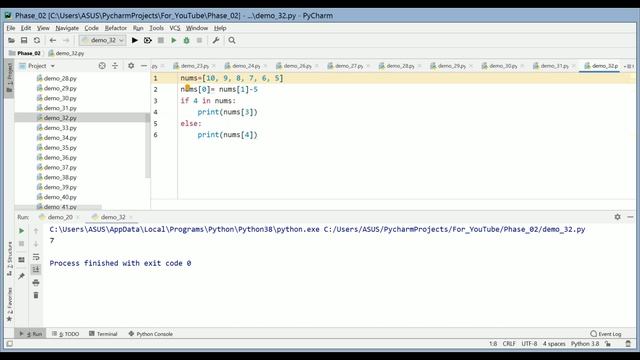640x360 pixels.
Task: Open the VCS menu
Action: 175,28
